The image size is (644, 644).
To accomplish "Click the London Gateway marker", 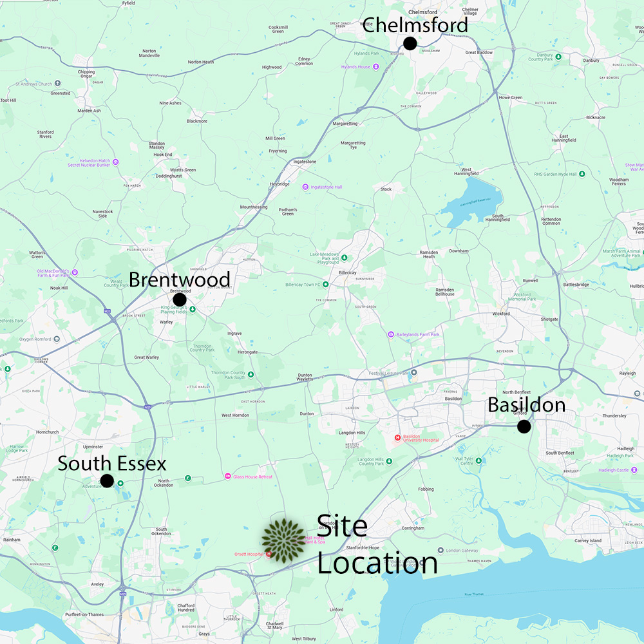I will click(x=440, y=550).
